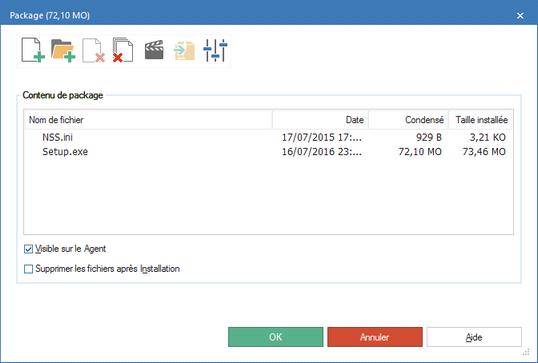The image size is (538, 363).
Task: Close the Package dialog window
Action: [520, 16]
